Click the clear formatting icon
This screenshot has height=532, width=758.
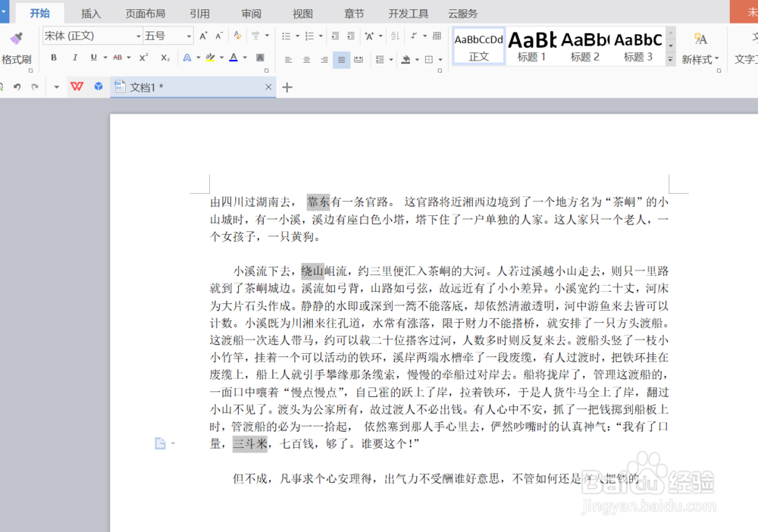point(237,33)
